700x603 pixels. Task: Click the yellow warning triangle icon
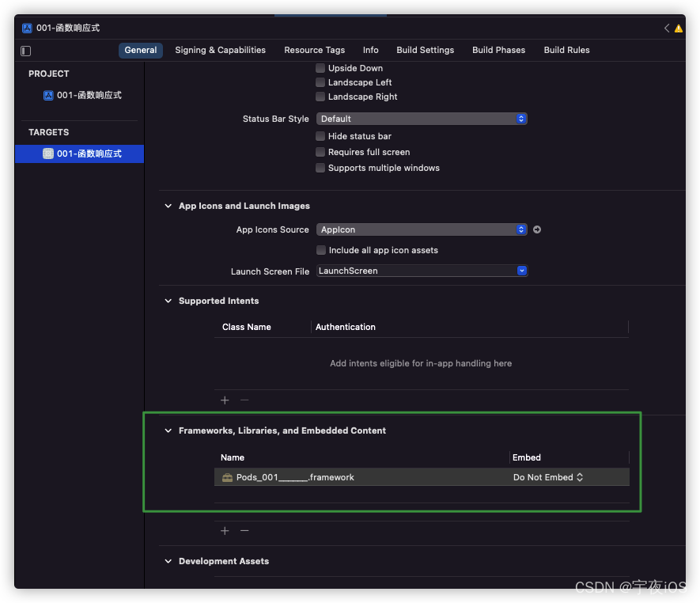pyautogui.click(x=678, y=28)
